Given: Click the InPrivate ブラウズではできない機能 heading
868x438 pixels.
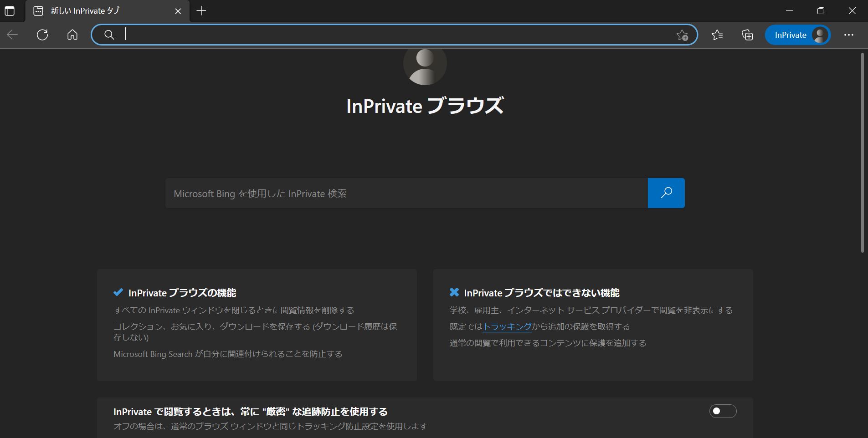Looking at the screenshot, I should [542, 293].
